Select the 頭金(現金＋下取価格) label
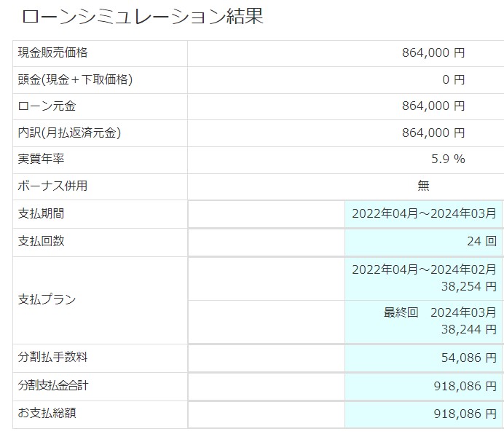This screenshot has width=504, height=434. pos(75,79)
